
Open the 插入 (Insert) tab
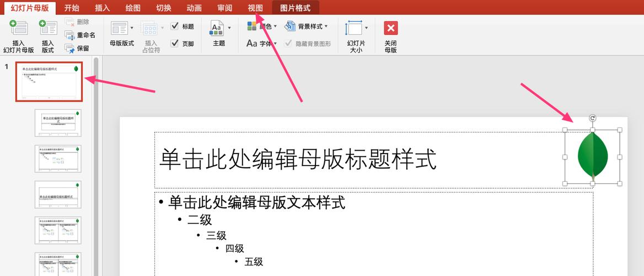pos(102,8)
